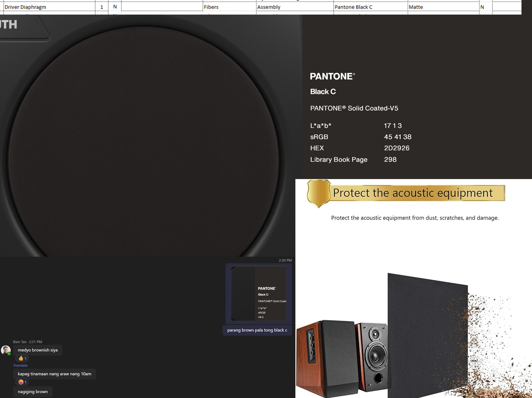532x398 pixels.
Task: Select the 'parang brown pala tong black c' message
Action: tap(257, 330)
